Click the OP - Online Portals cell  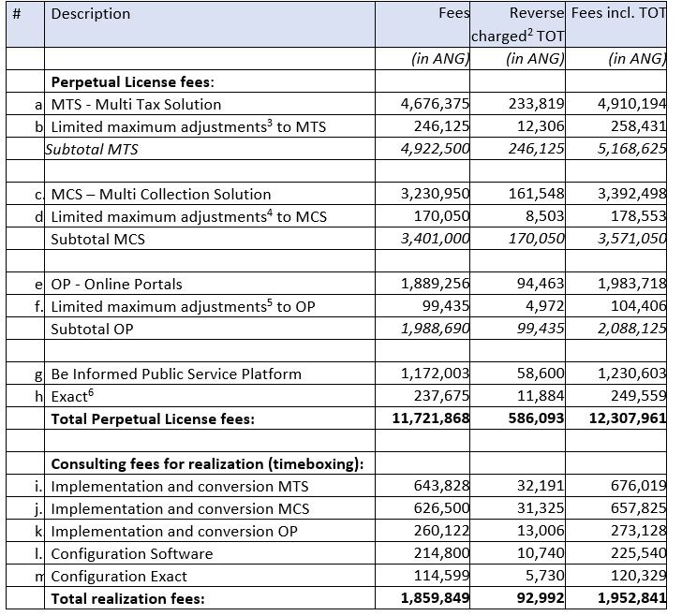click(210, 284)
